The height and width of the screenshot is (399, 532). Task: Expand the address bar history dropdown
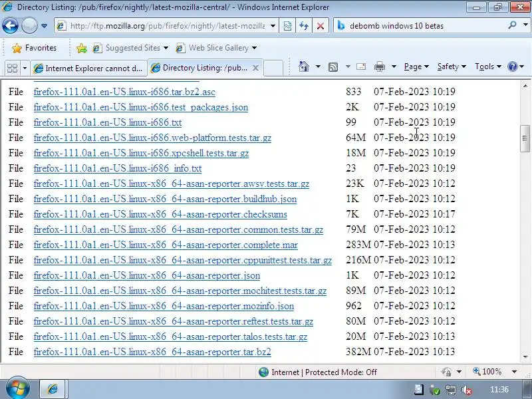pyautogui.click(x=273, y=26)
